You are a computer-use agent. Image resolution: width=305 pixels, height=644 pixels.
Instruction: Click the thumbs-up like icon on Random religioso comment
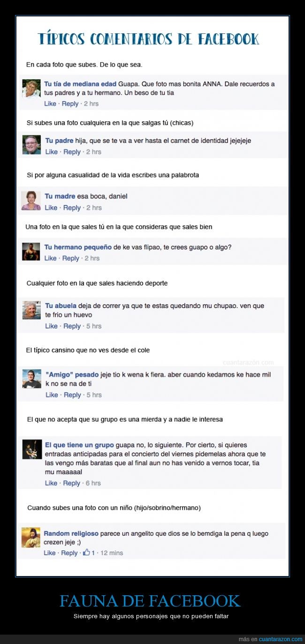86,553
